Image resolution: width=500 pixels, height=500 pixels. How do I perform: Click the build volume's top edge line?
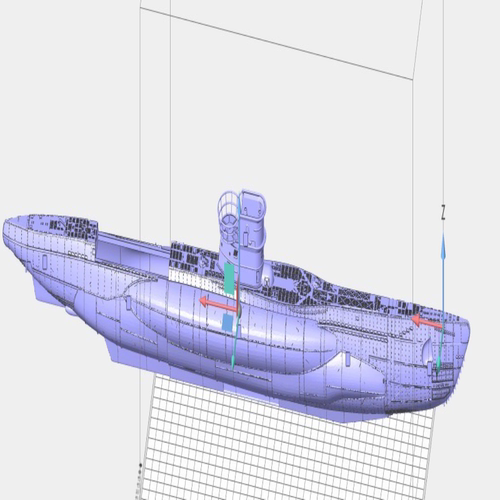[x=277, y=43]
